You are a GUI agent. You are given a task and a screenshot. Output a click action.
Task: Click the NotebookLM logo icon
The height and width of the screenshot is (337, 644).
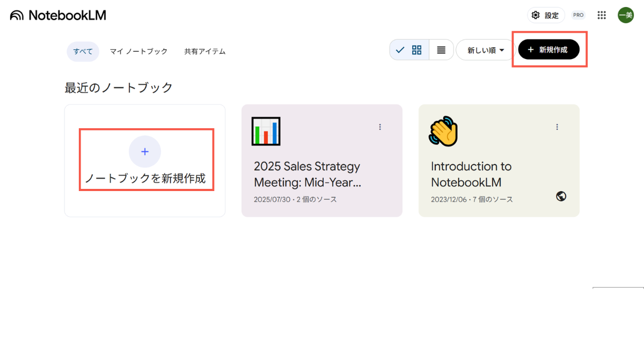tap(17, 16)
